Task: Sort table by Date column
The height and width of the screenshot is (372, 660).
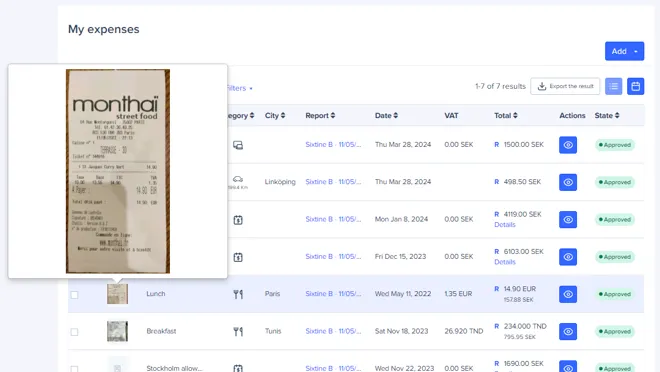Action: coord(386,115)
